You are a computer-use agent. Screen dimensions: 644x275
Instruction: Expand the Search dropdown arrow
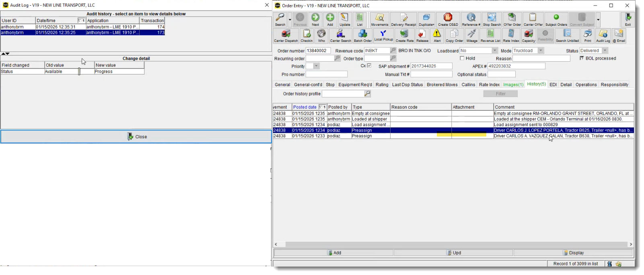[x=290, y=19]
